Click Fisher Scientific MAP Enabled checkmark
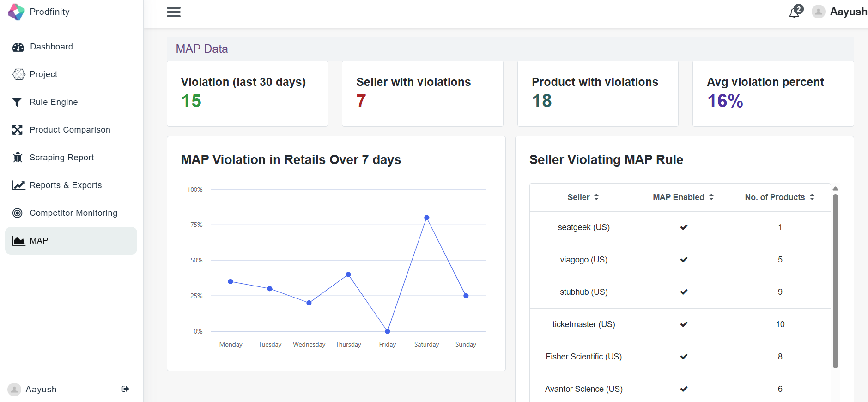 (684, 357)
